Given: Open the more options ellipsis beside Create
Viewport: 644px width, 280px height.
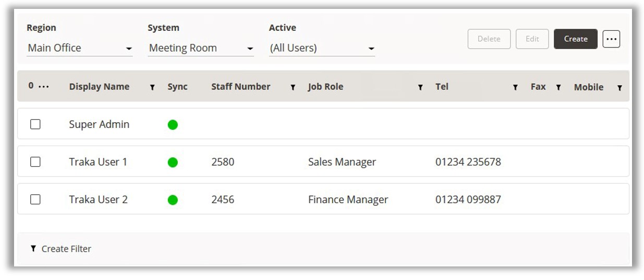Looking at the screenshot, I should (x=611, y=39).
